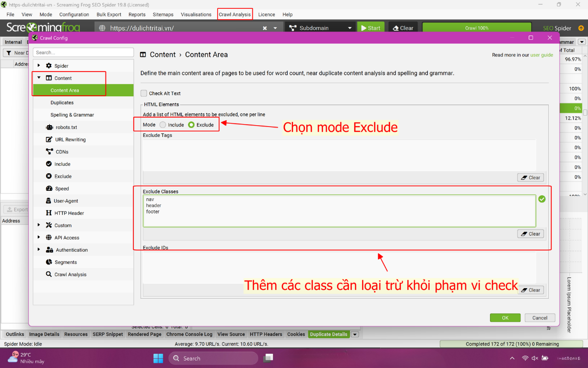Viewport: 588px width, 368px height.
Task: Click the User-Agent icon
Action: 49,201
